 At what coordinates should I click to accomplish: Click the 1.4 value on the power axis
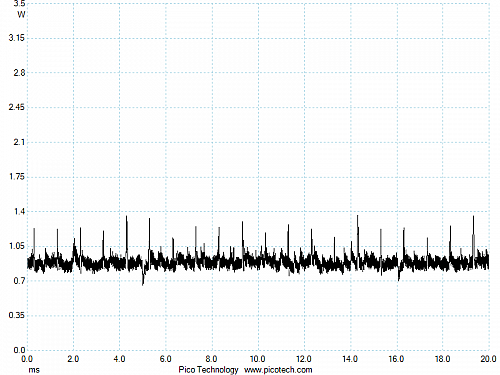19,211
